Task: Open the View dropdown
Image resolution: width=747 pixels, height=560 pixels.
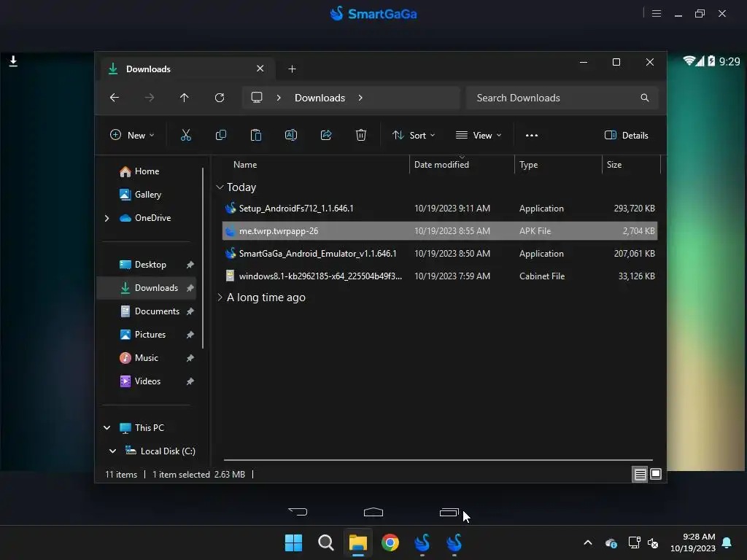Action: click(479, 135)
